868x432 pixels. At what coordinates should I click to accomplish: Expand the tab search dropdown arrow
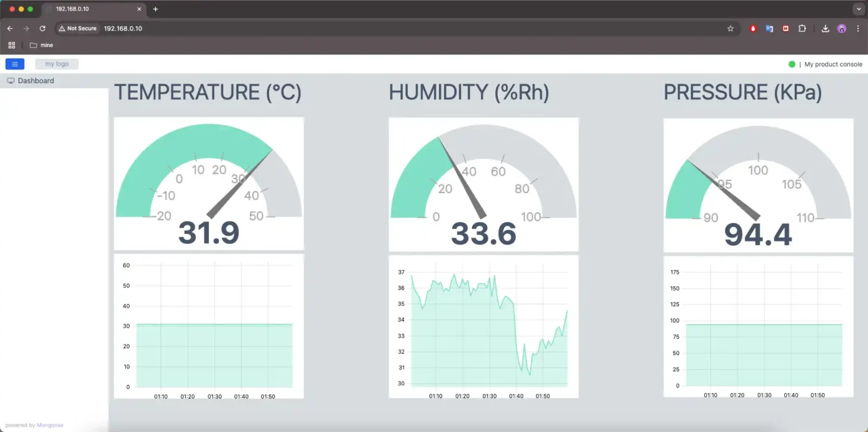(x=859, y=9)
